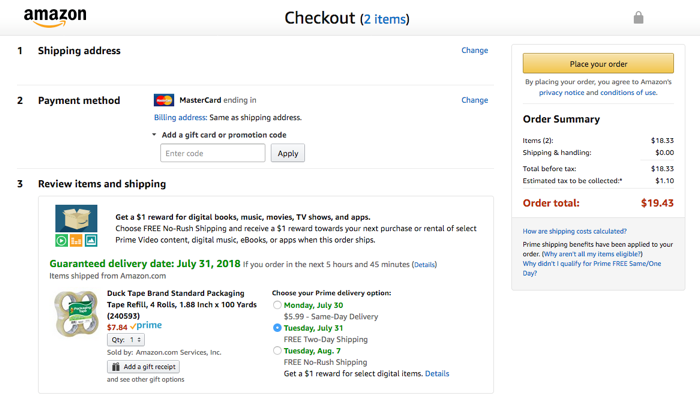Image resolution: width=700 pixels, height=397 pixels.
Task: Open Details next to guaranteed delivery date
Action: pyautogui.click(x=424, y=265)
